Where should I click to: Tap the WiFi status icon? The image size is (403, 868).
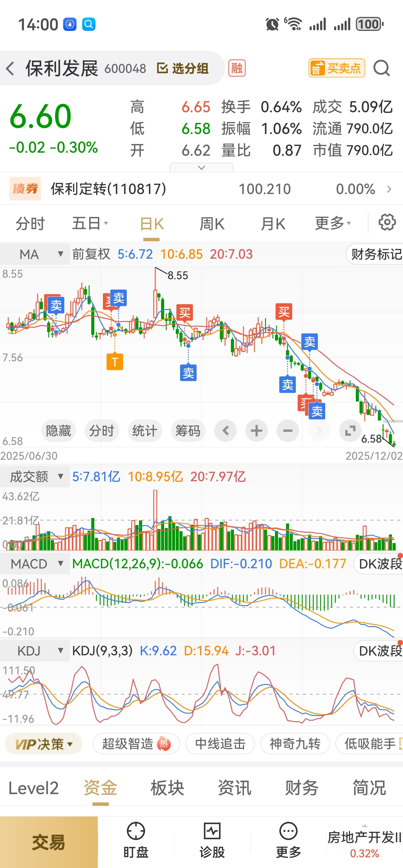coord(293,24)
